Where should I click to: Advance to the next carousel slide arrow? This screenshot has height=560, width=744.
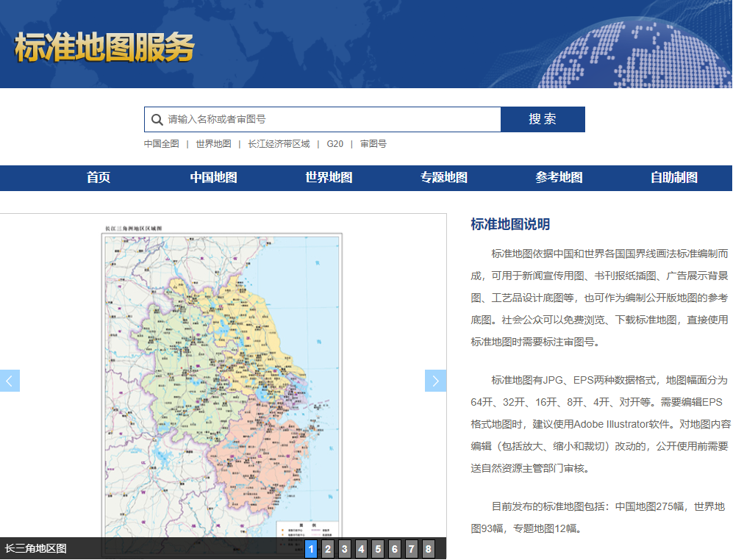click(x=435, y=381)
